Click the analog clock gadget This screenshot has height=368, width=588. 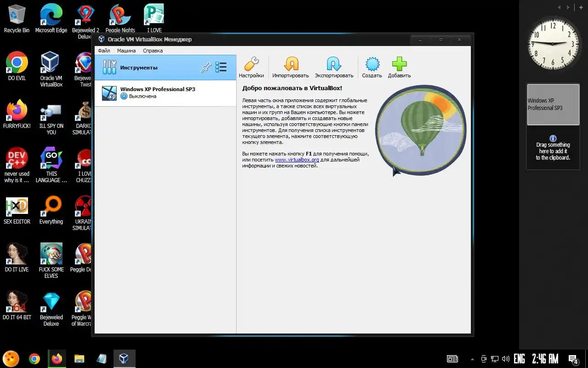[x=553, y=43]
